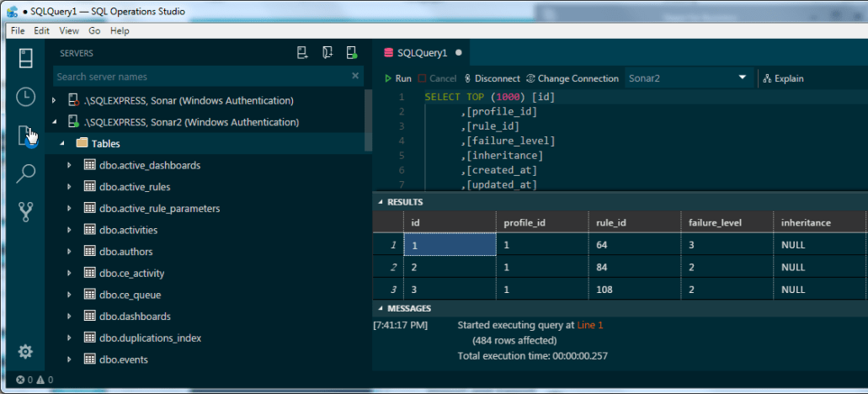
Task: Expand the SQLEXPRESS Sonar server node
Action: pos(55,101)
